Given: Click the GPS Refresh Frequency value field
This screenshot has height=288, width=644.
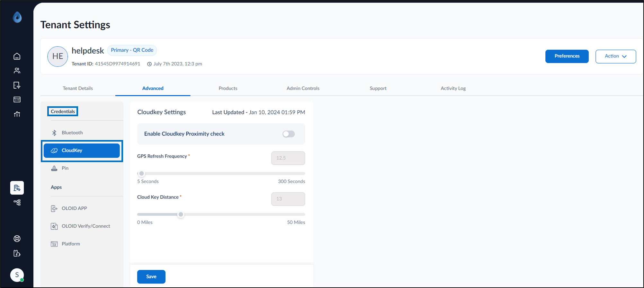Looking at the screenshot, I should click(x=288, y=158).
